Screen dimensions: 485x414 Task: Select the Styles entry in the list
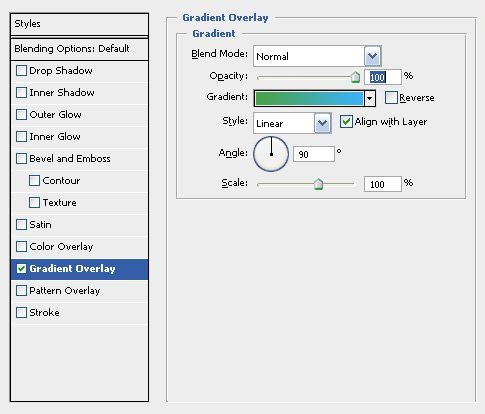point(79,24)
